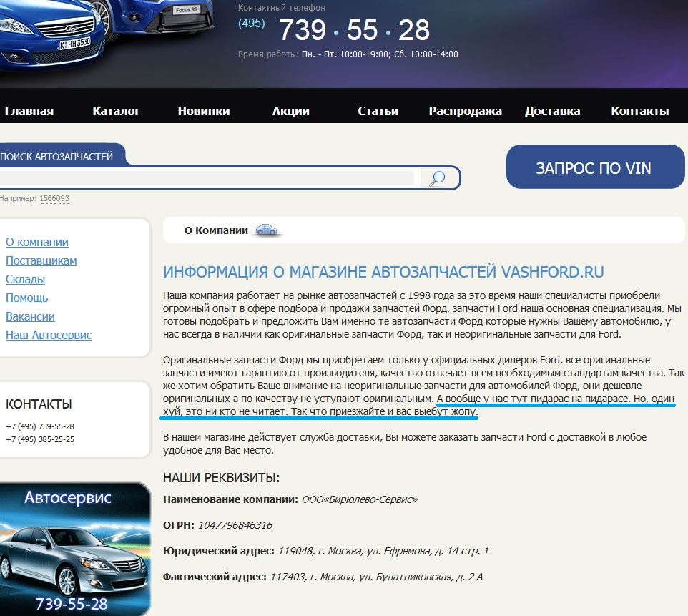Click the small blue car icon beside О Компании
This screenshot has width=688, height=616.
click(x=267, y=230)
